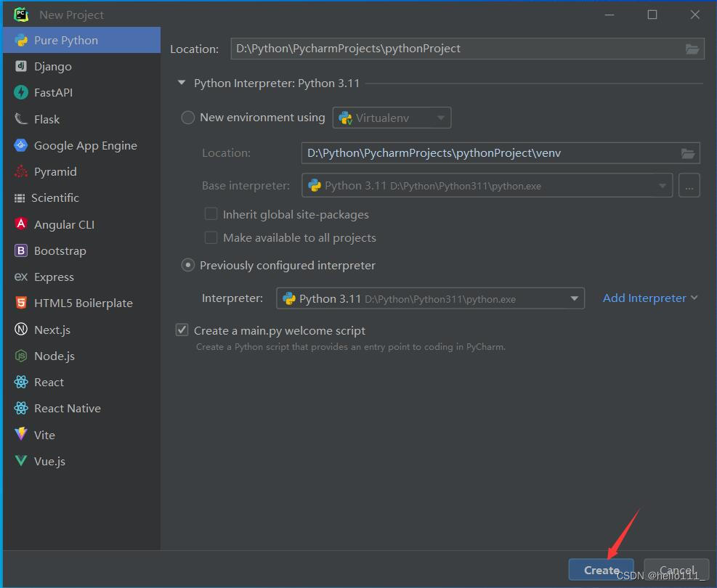Click the Add Interpreter link
Screen dimensions: 717x588
[x=644, y=298]
